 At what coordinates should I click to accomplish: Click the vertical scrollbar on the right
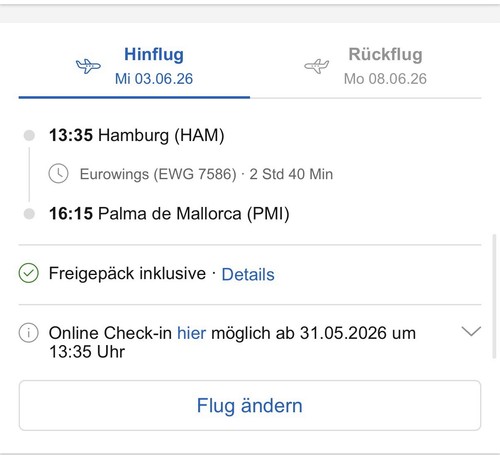495,296
